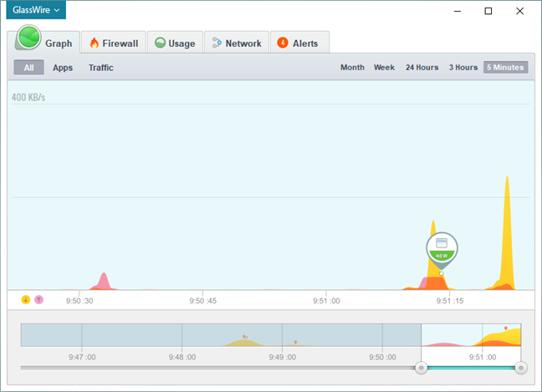Click the right timeline range slider handle
This screenshot has height=392, width=542.
(x=521, y=368)
